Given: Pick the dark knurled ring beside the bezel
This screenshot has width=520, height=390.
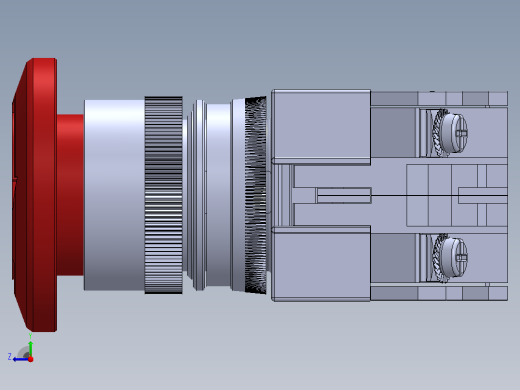Looking at the screenshot, I should [x=163, y=195].
